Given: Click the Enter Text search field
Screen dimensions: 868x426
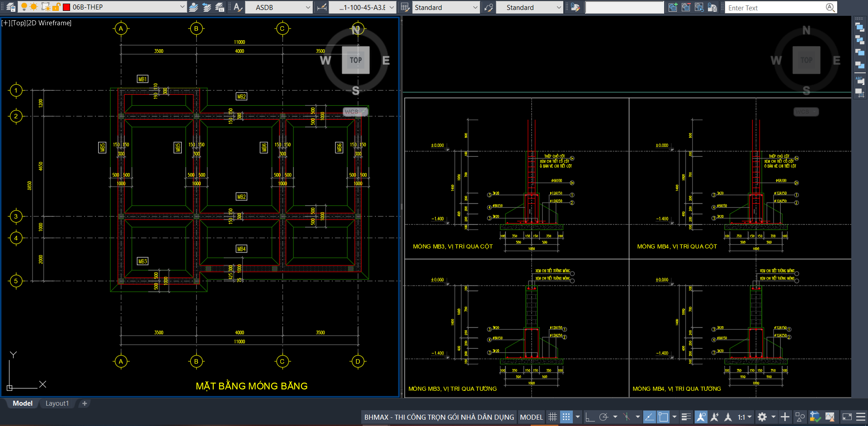Looking at the screenshot, I should point(775,8).
